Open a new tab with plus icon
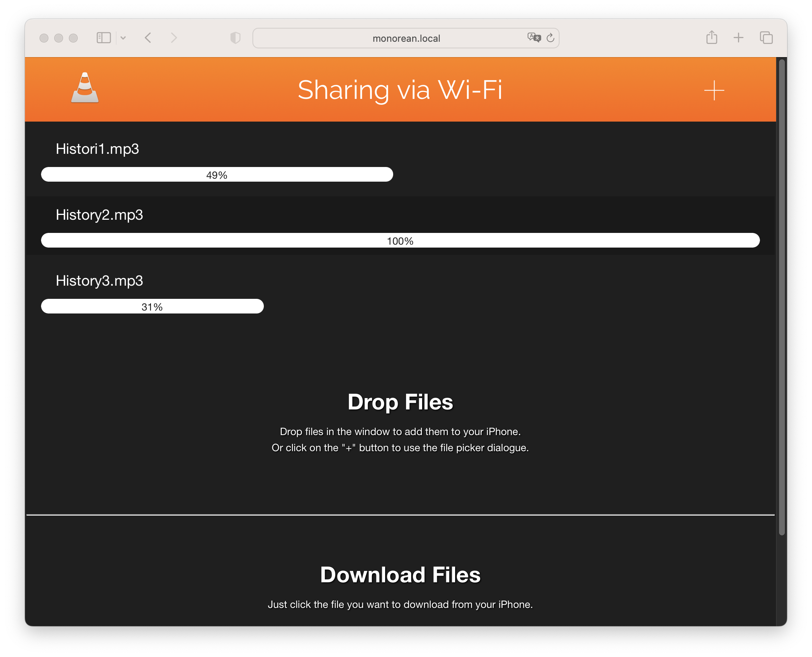 (738, 38)
